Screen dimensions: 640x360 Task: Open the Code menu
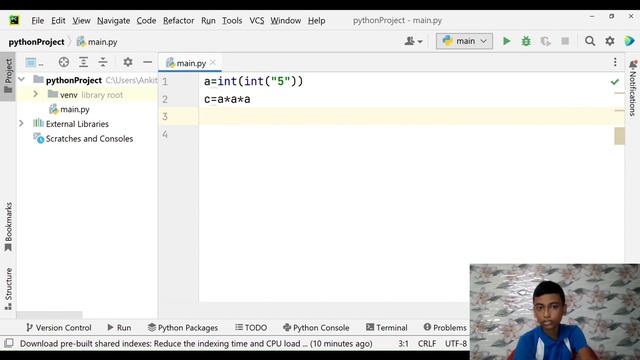pos(146,20)
